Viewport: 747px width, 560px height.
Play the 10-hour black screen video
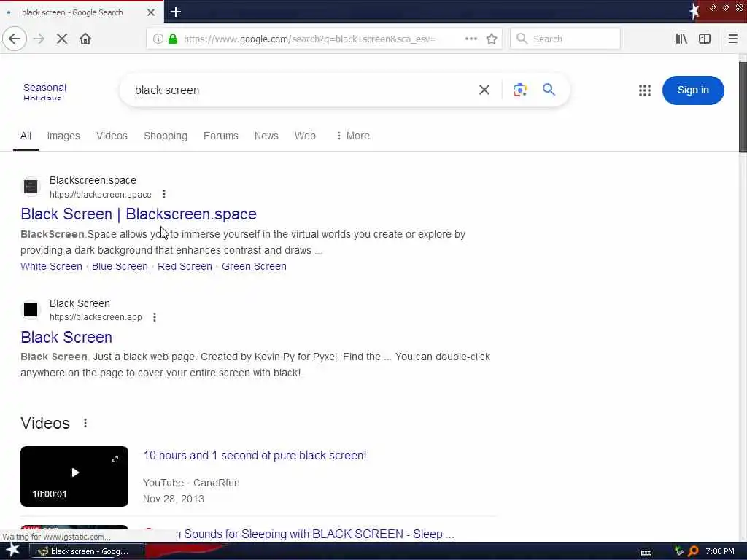[74, 472]
